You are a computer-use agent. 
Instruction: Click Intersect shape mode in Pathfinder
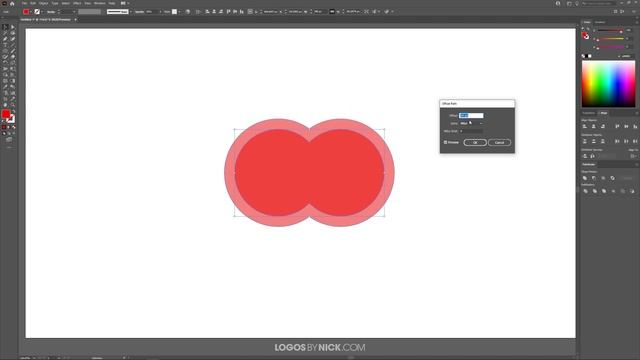click(603, 178)
